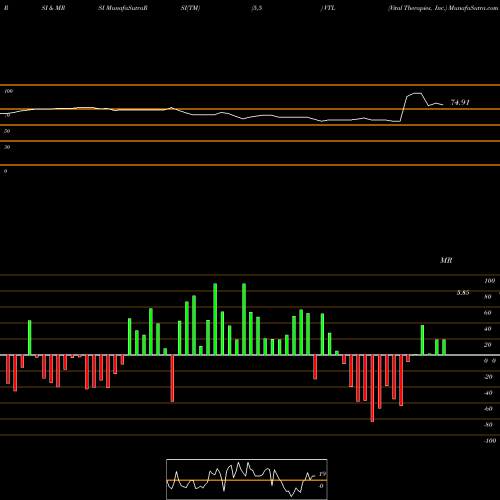
Task: Select the MunafaSutra.com text in header
Action: click(x=473, y=8)
